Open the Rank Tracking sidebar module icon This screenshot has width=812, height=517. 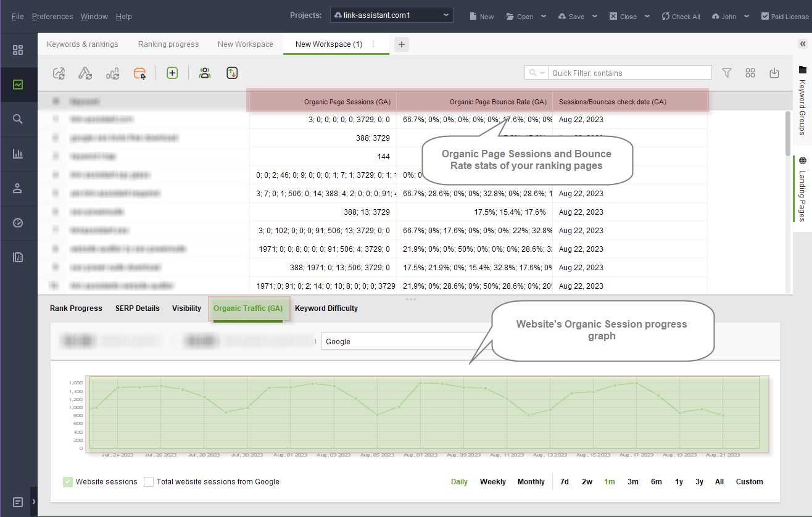tap(18, 85)
